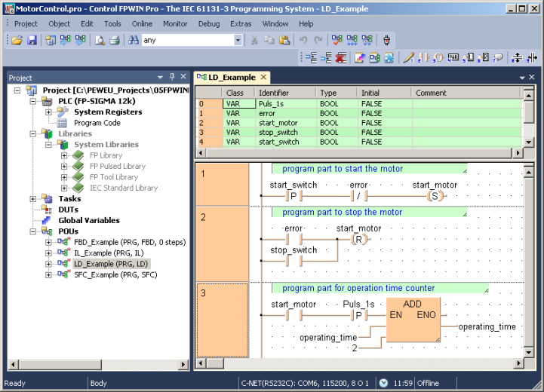Click the variable table vertical scrollbar down arrow
The width and height of the screenshot is (544, 392).
[x=528, y=142]
